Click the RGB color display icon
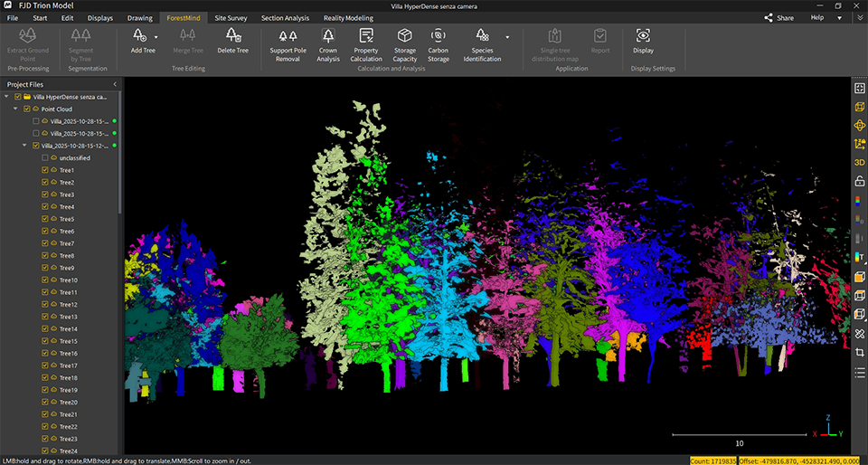 (859, 201)
